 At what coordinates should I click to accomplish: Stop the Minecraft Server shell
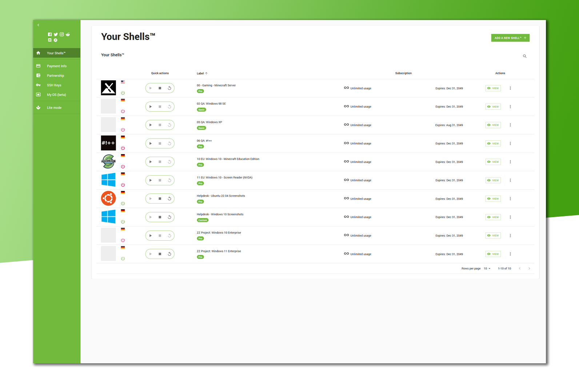(160, 88)
